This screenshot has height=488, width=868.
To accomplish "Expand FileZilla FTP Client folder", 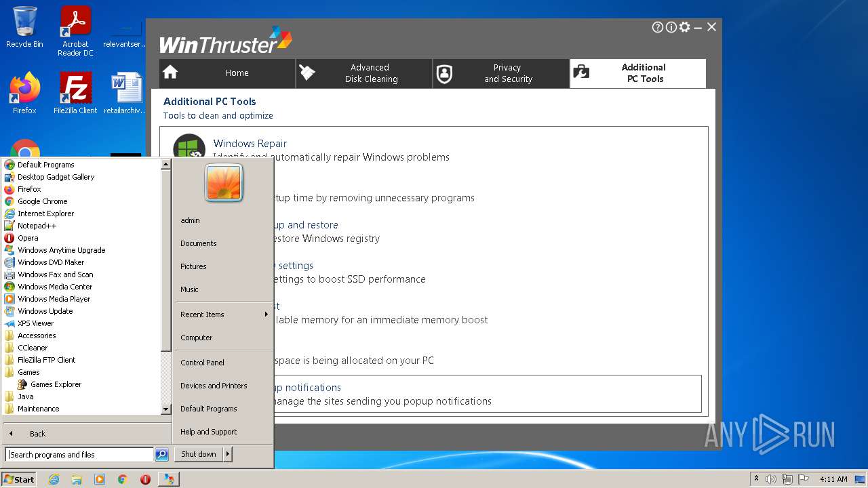I will [x=46, y=360].
